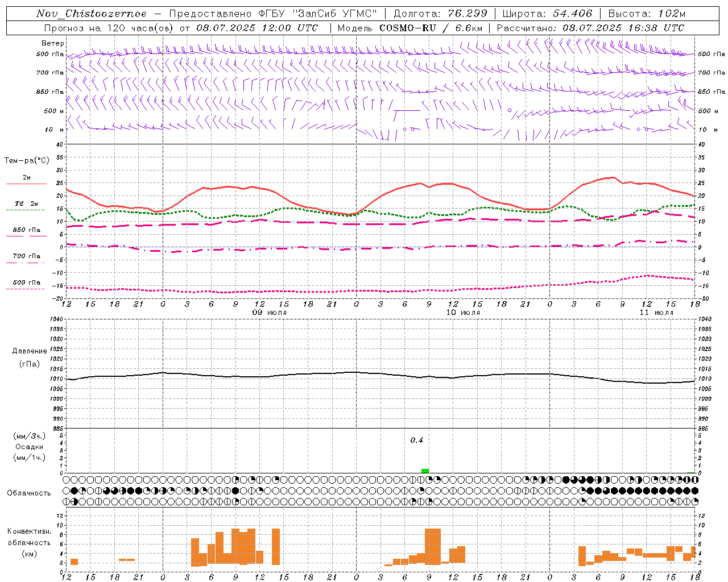Click the Модель COSMO-RU / 6.6км label
This screenshot has width=728, height=582.
coord(410,28)
